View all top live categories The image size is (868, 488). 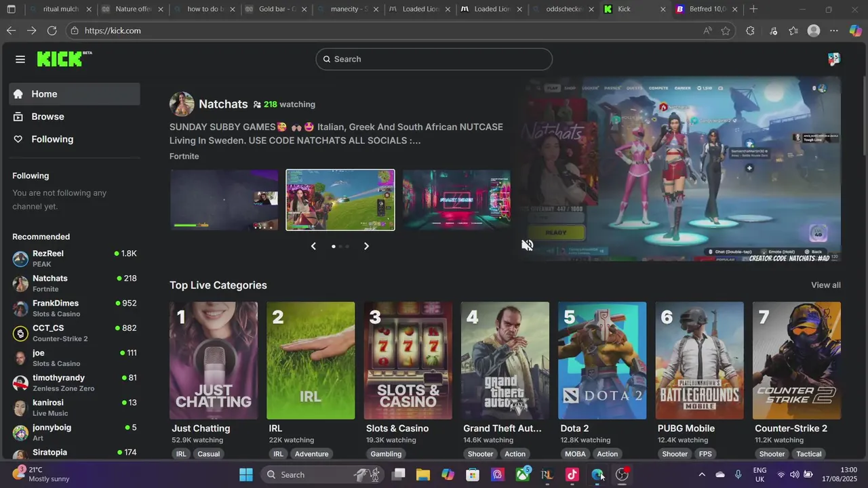pyautogui.click(x=826, y=285)
